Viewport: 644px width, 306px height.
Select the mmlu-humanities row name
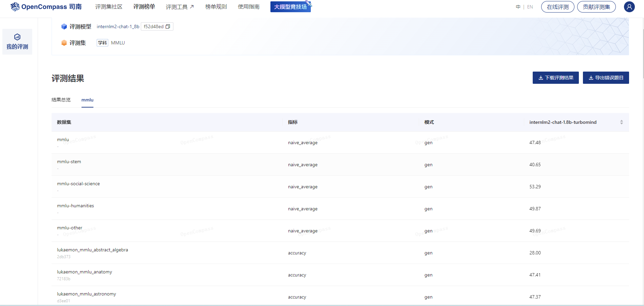[x=75, y=206]
